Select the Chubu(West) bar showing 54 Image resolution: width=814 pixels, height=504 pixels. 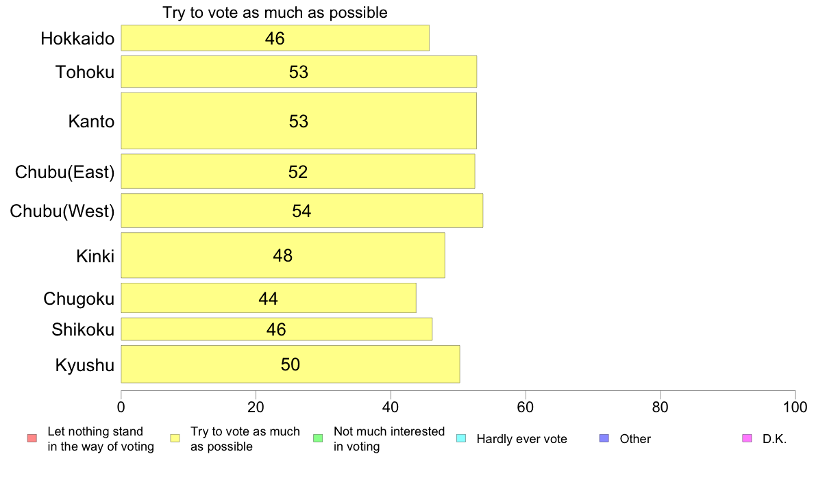[x=302, y=211]
